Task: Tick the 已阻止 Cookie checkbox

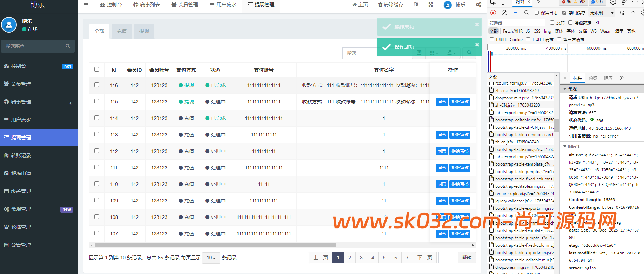Action: click(x=492, y=39)
